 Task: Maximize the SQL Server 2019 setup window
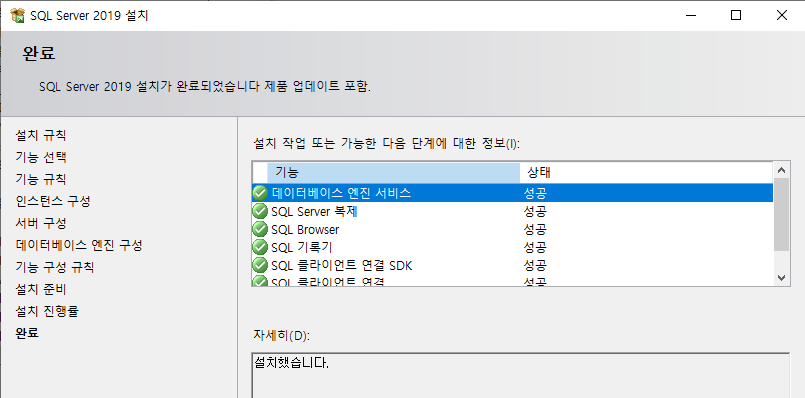tap(736, 15)
